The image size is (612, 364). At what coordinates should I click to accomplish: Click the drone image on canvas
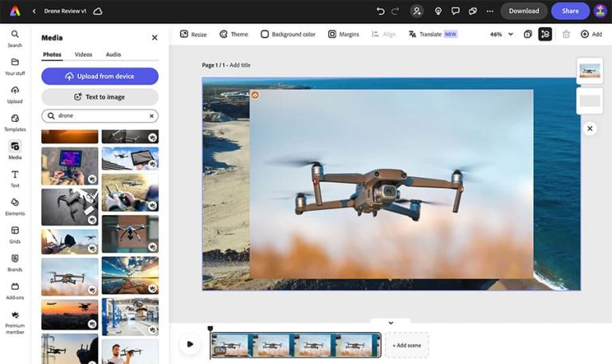pyautogui.click(x=391, y=184)
